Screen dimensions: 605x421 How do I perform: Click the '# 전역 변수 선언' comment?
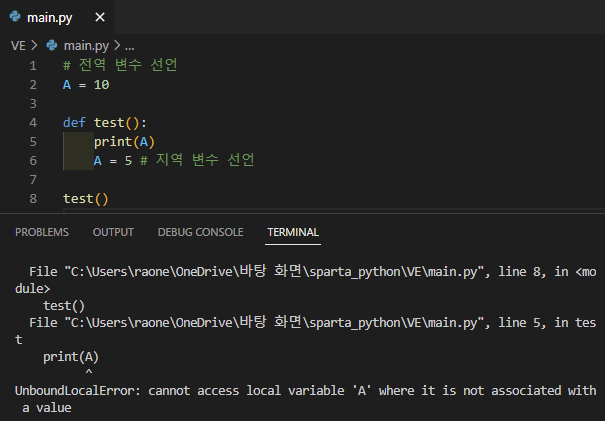[120, 65]
